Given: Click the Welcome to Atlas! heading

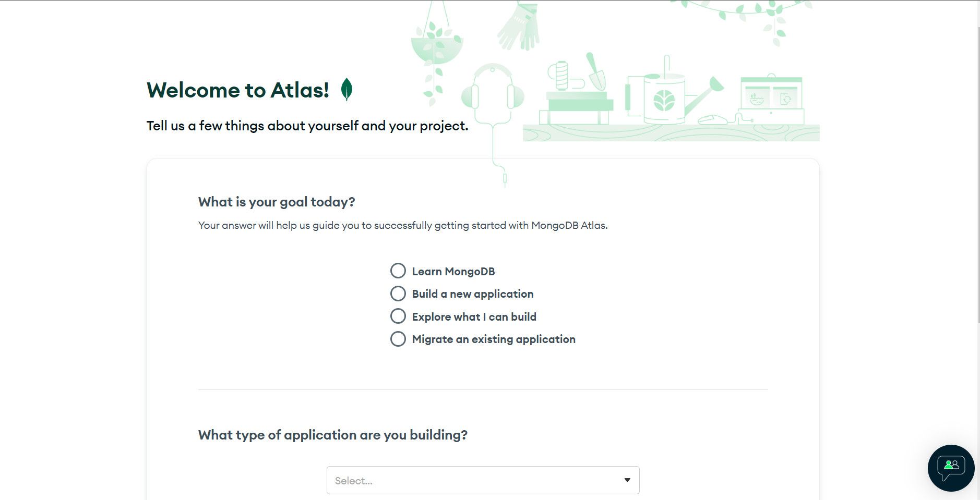Looking at the screenshot, I should pyautogui.click(x=238, y=90).
